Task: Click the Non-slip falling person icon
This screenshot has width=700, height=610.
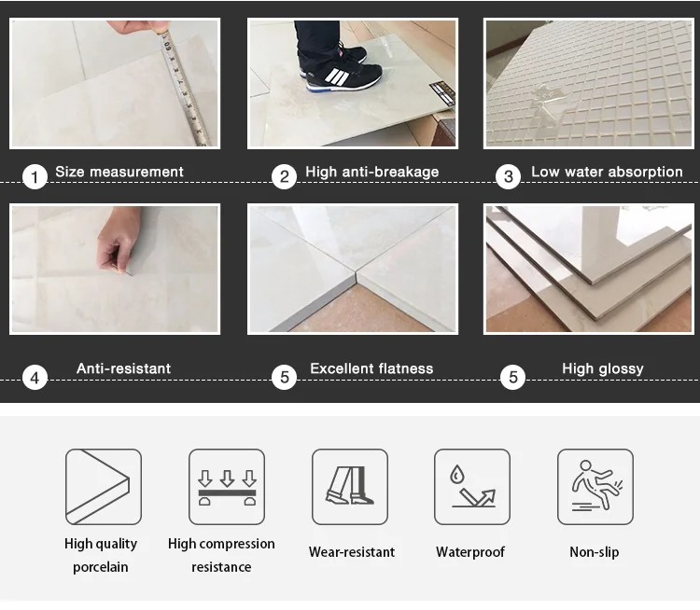Action: (595, 486)
